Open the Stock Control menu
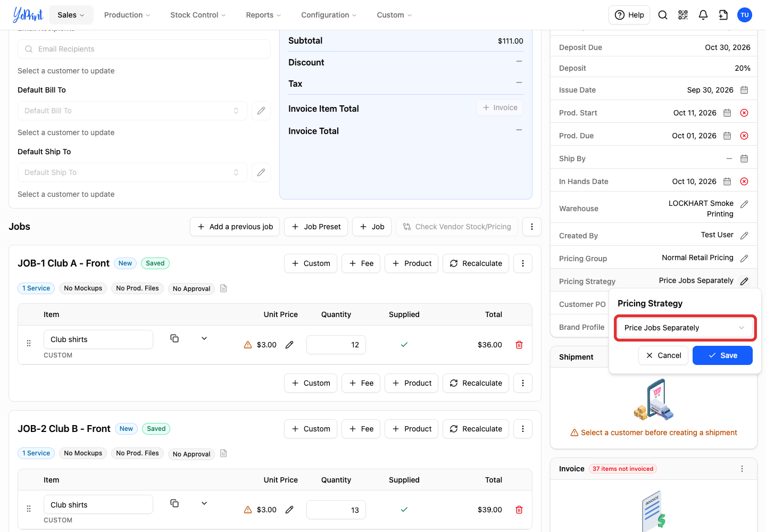Viewport: 766px width, 532px height. coord(198,15)
